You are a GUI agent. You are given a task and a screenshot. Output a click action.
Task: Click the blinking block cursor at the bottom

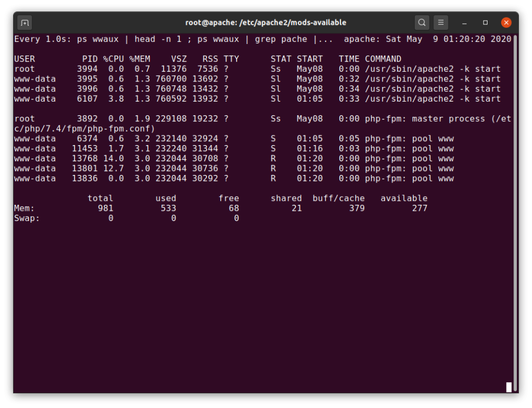pyautogui.click(x=509, y=386)
